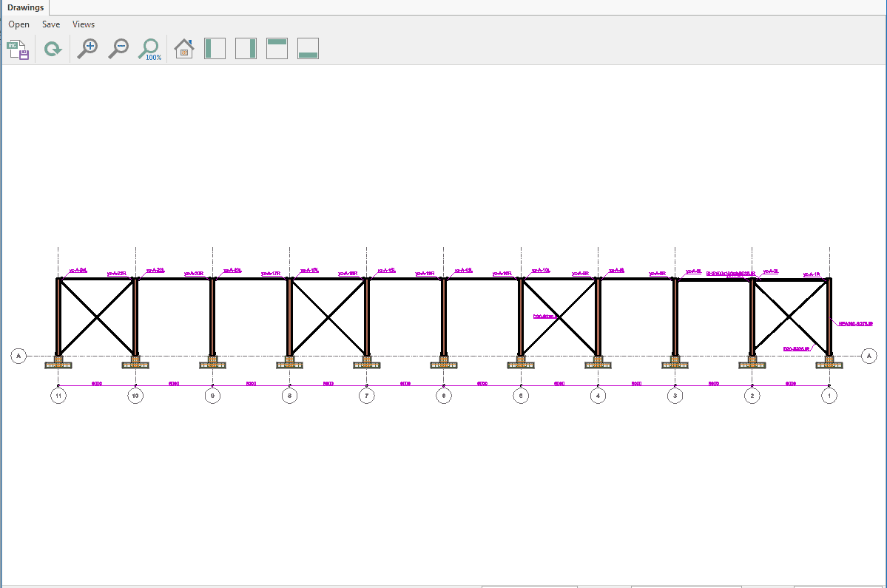This screenshot has height=588, width=887.
Task: Open the Open menu
Action: point(19,24)
